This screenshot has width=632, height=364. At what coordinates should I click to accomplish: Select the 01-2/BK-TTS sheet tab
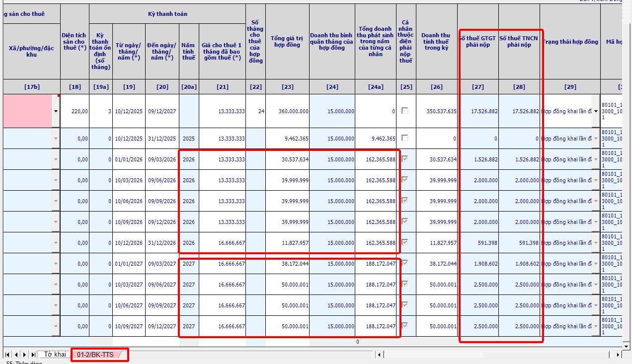tap(95, 355)
